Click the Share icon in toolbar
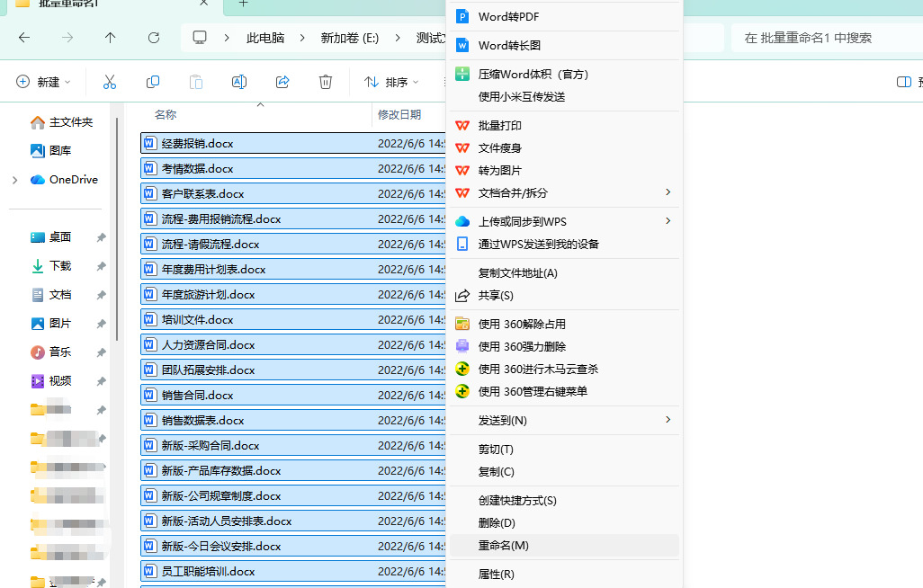The width and height of the screenshot is (923, 588). point(282,82)
